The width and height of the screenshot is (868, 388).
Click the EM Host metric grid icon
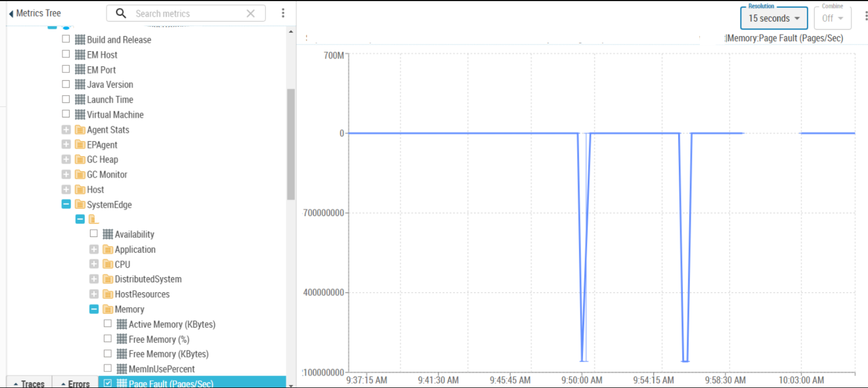[80, 55]
